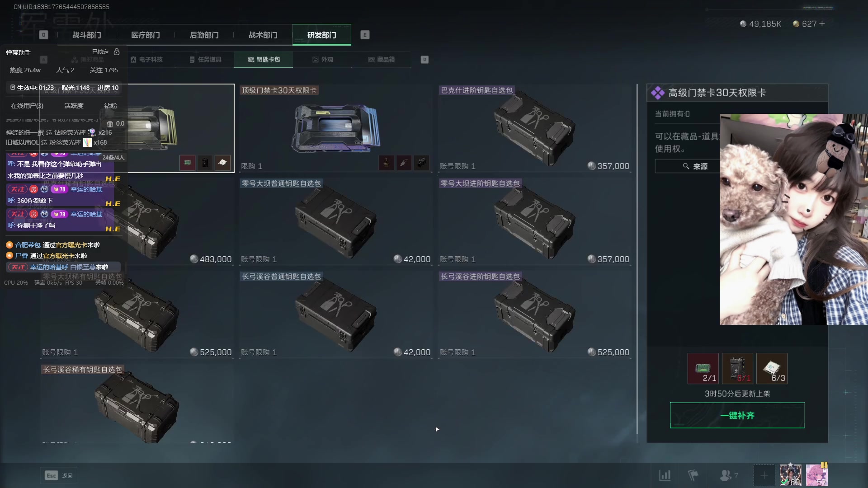The width and height of the screenshot is (868, 488).
Task: Open the statistics bar chart icon
Action: click(665, 475)
